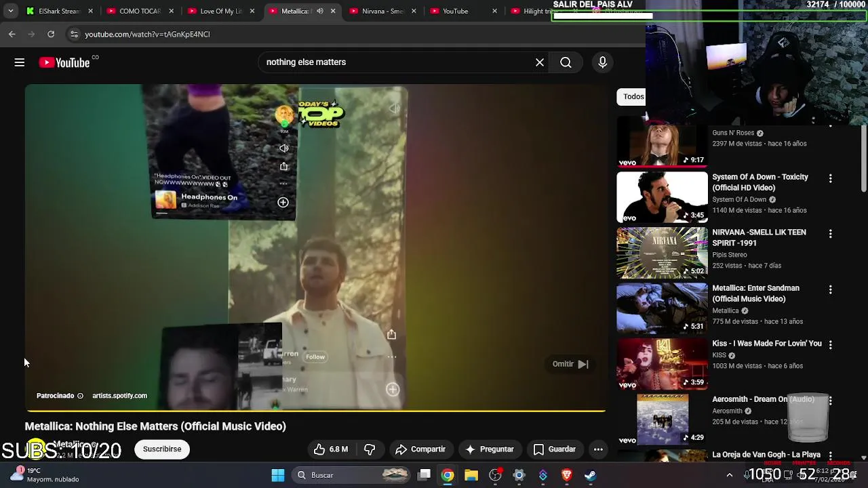868x488 pixels.
Task: Open Aerosmith Dream On thumbnail
Action: tap(662, 420)
